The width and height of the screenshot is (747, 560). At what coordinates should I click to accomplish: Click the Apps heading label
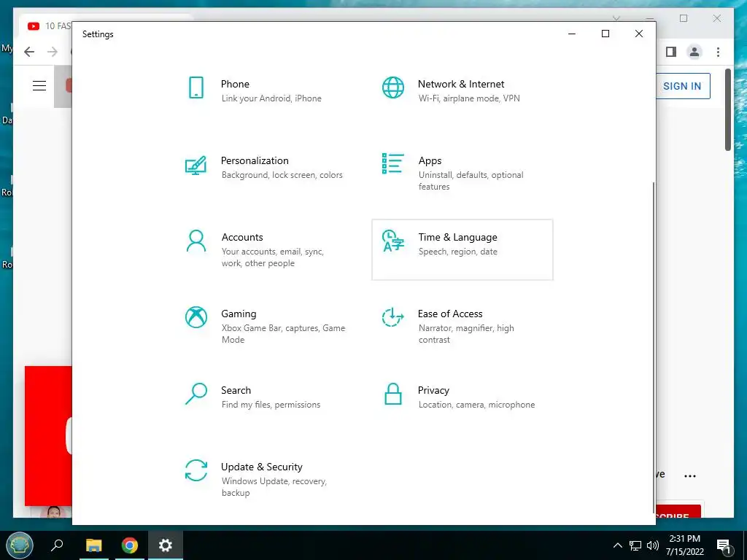(430, 161)
